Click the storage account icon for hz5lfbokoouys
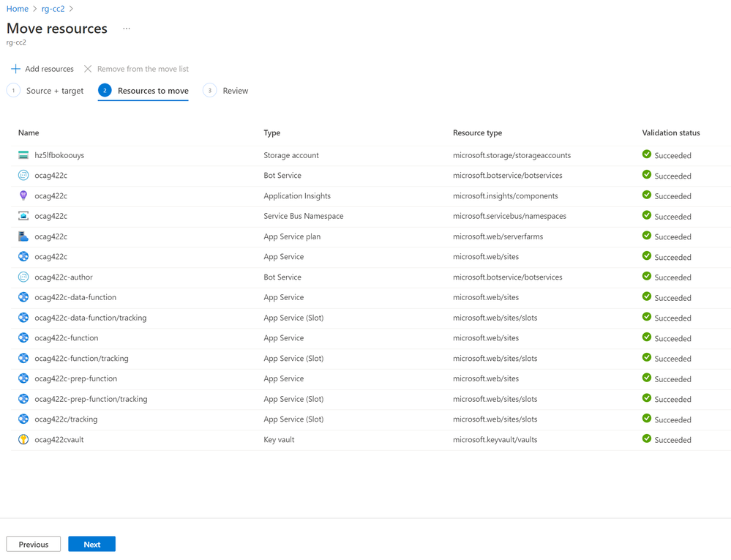The image size is (731, 560). 23,154
